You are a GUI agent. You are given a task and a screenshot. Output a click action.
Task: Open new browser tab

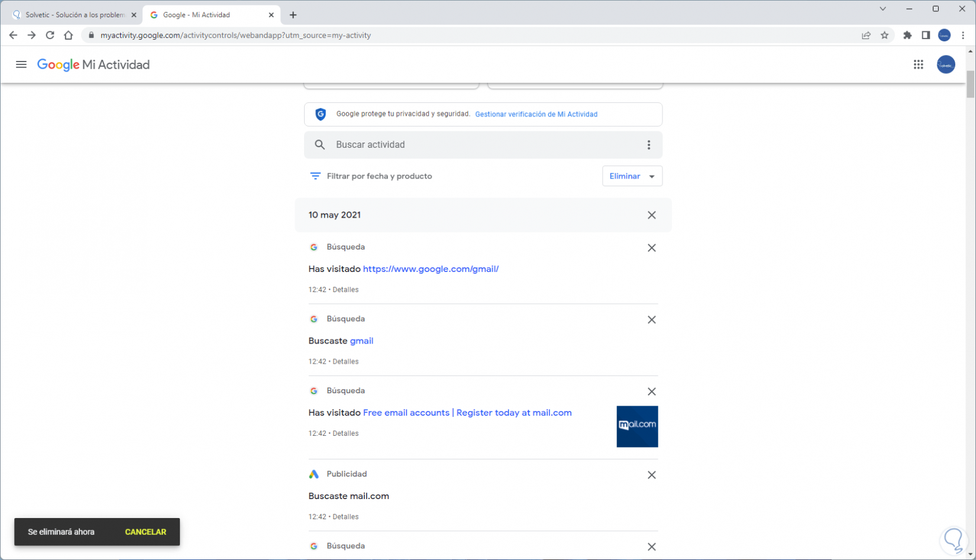293,15
